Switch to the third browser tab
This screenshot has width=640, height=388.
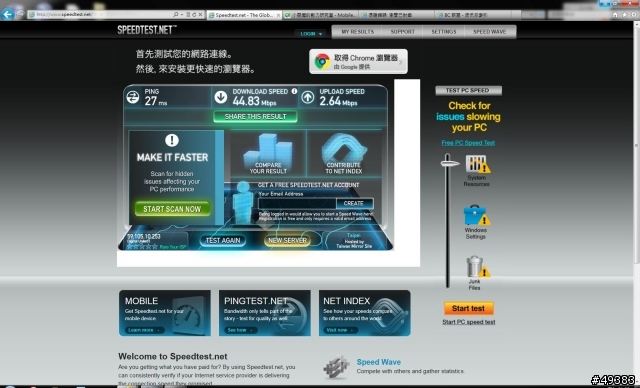pyautogui.click(x=396, y=15)
